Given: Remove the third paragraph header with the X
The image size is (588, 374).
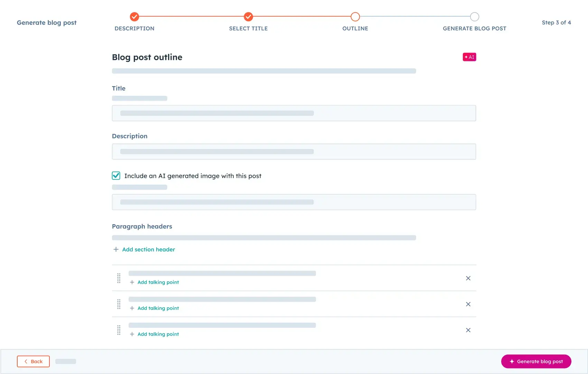Looking at the screenshot, I should point(468,330).
